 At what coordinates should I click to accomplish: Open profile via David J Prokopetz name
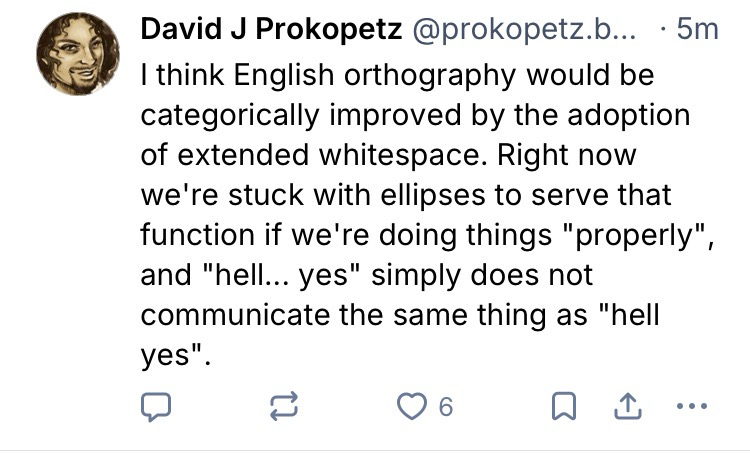click(x=269, y=30)
